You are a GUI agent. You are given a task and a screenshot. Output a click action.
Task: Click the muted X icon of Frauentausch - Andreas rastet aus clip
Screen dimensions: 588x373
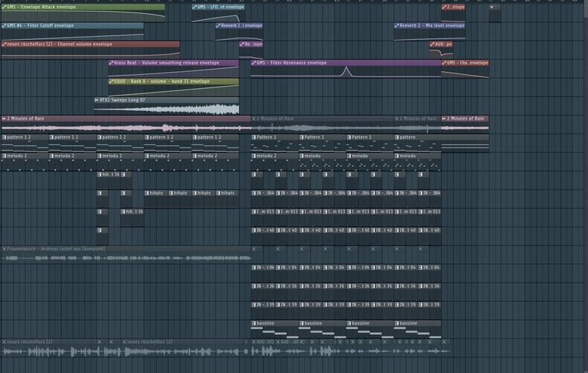pos(4,249)
